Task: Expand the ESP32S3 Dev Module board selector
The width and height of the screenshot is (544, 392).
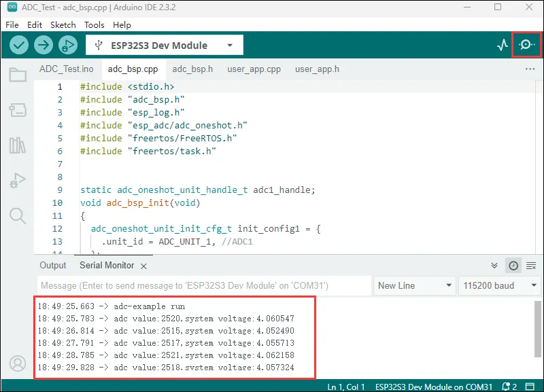Action: [164, 46]
